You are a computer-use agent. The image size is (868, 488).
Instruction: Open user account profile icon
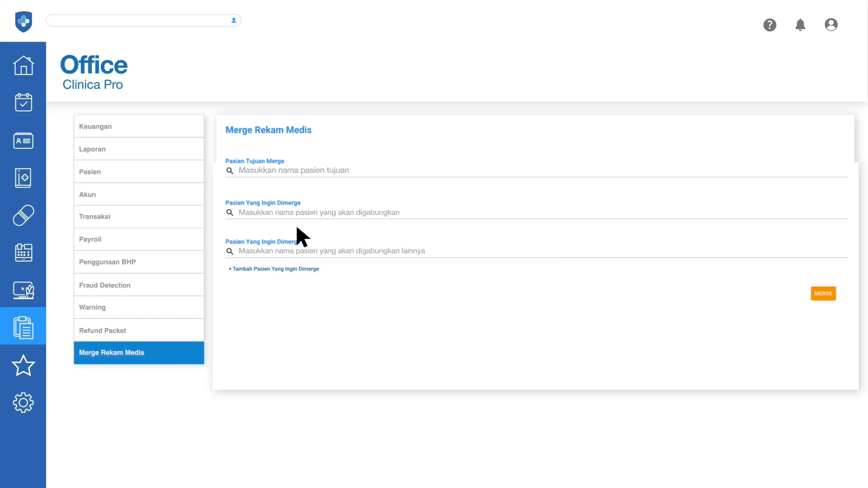(x=831, y=25)
